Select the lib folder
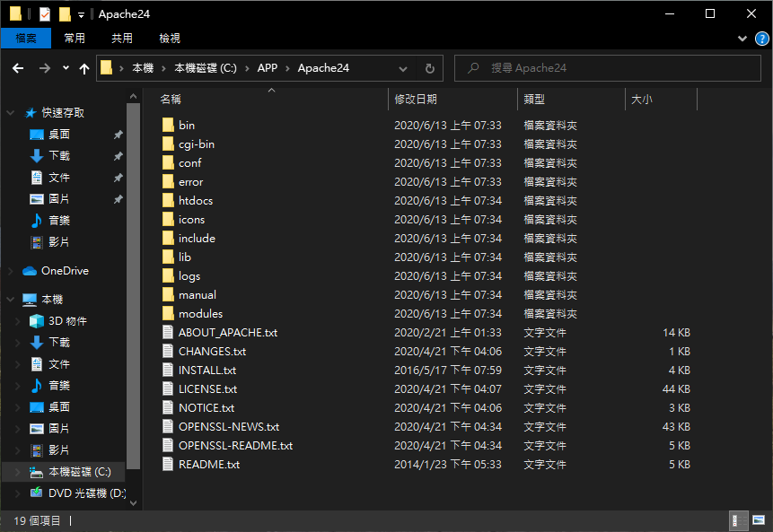The image size is (773, 532). coord(184,257)
